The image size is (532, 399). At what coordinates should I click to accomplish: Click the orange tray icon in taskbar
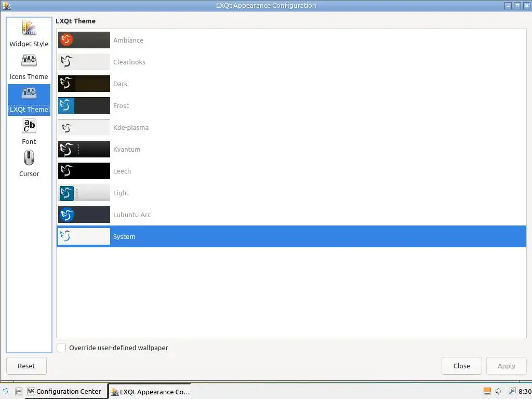[x=487, y=391]
